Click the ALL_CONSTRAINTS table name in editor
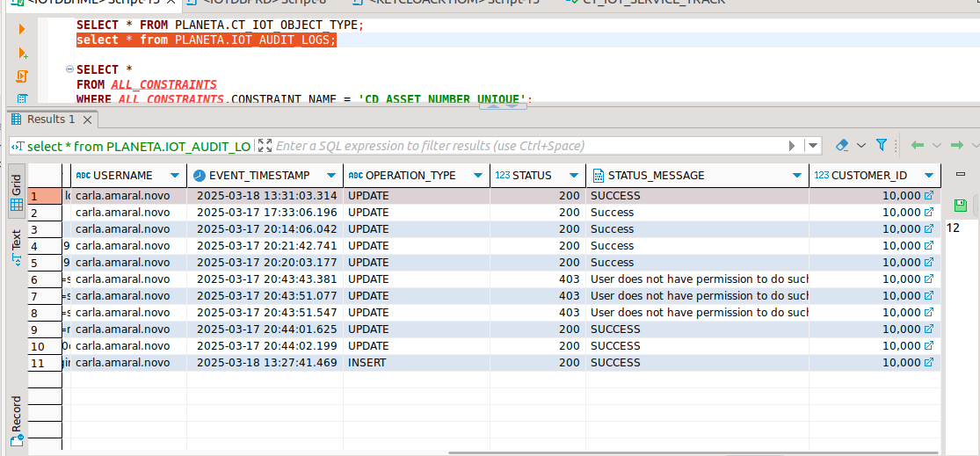 click(x=164, y=84)
